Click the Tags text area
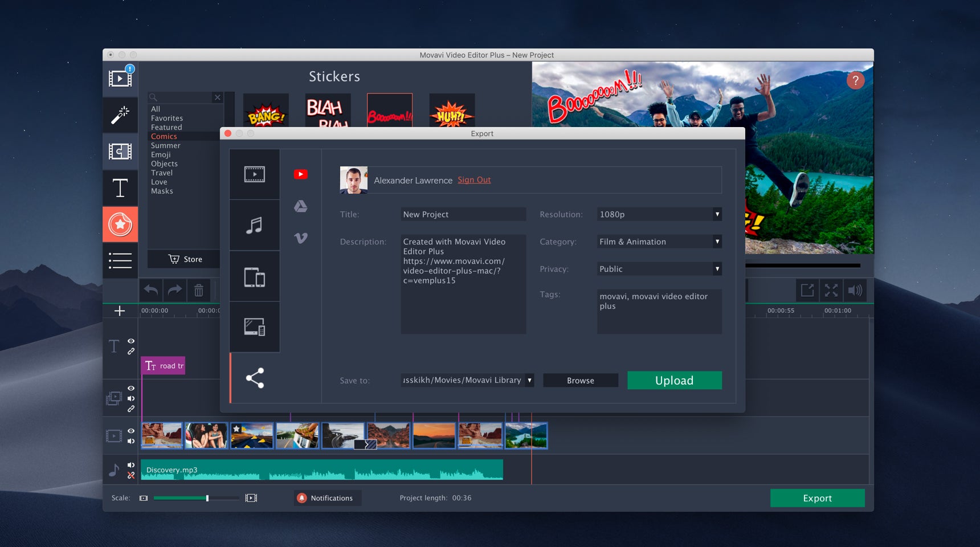 point(659,311)
